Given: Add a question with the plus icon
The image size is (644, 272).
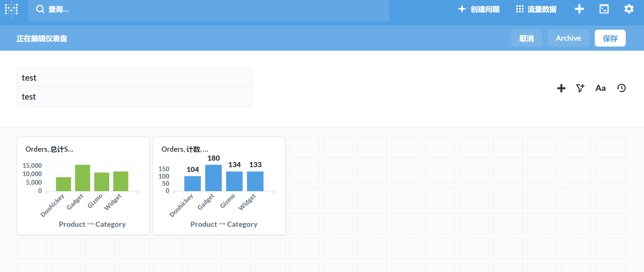Looking at the screenshot, I should 561,88.
